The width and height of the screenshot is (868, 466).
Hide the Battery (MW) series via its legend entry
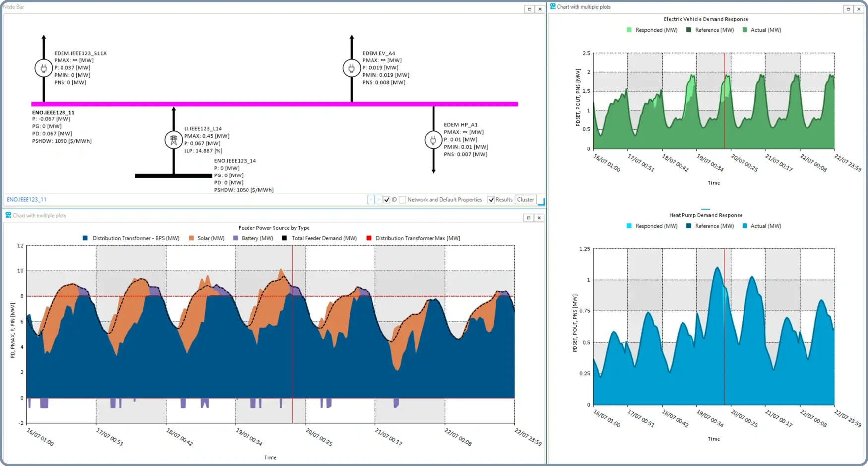(x=253, y=238)
